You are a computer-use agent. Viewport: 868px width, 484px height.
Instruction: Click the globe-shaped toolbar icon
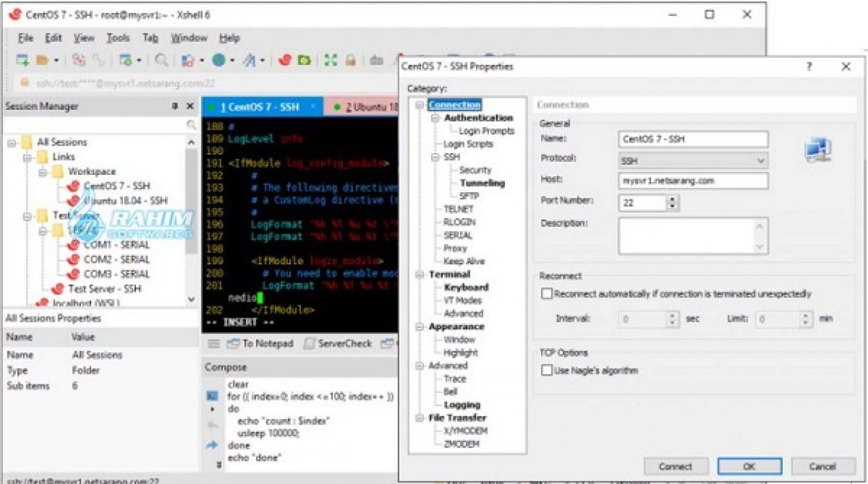pos(218,61)
